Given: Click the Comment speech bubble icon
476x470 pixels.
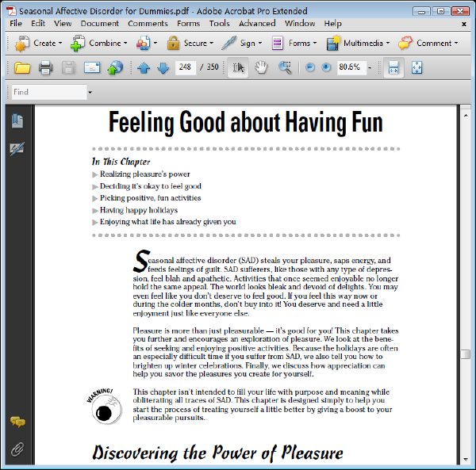Looking at the screenshot, I should (405, 43).
